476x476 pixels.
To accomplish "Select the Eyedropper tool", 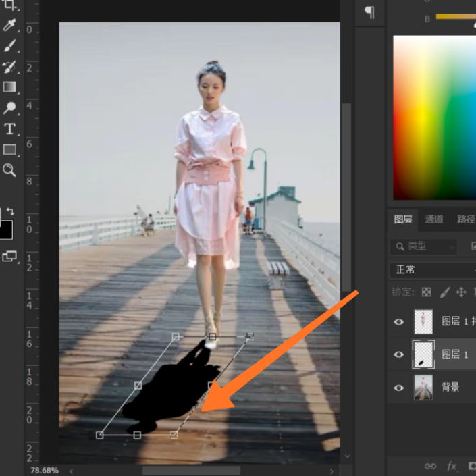I will pos(9,25).
